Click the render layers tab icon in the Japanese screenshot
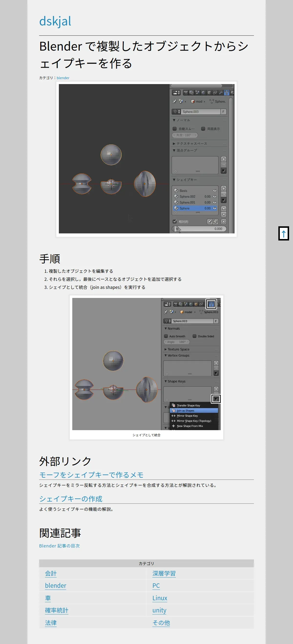 coord(191,93)
